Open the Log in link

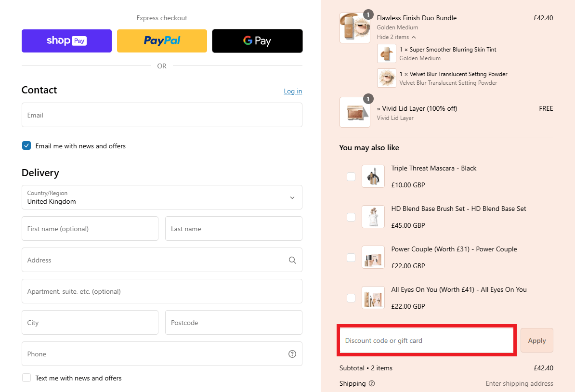click(293, 91)
